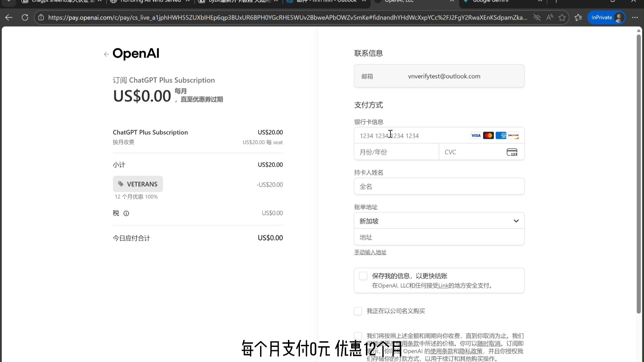
Task: Click the '12 个月优惠 100%' text
Action: pyautogui.click(x=136, y=197)
